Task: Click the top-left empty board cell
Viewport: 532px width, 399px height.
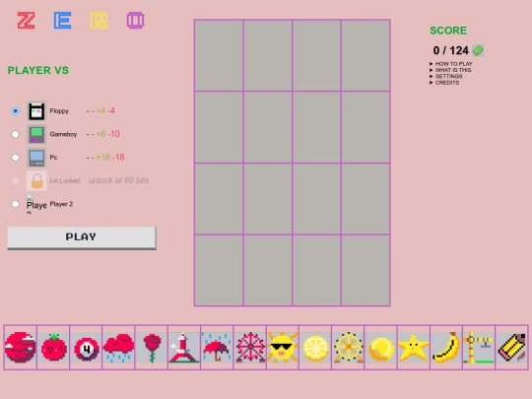Action: (219, 55)
